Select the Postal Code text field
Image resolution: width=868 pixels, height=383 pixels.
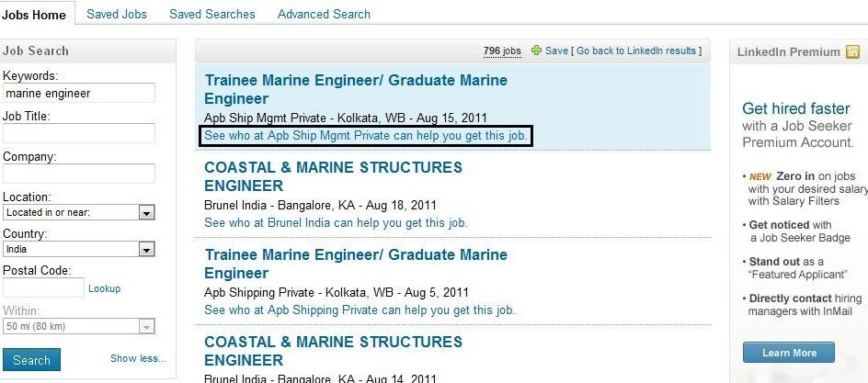[x=43, y=287]
